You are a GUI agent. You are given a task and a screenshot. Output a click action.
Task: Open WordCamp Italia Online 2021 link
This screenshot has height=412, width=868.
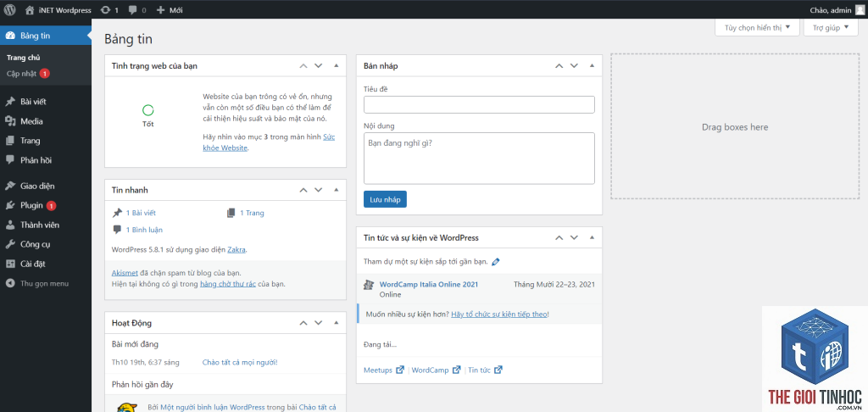428,285
